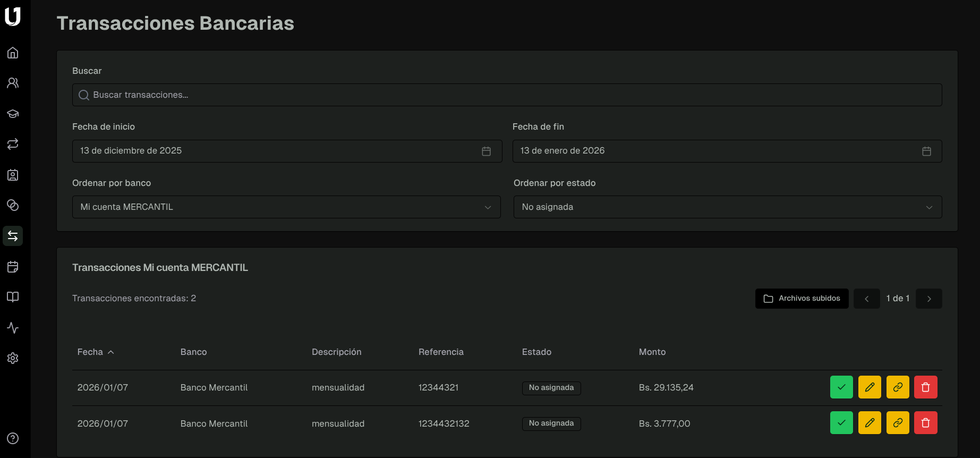Link transaction 1234432132 using chain icon
Image resolution: width=980 pixels, height=458 pixels.
pos(898,423)
